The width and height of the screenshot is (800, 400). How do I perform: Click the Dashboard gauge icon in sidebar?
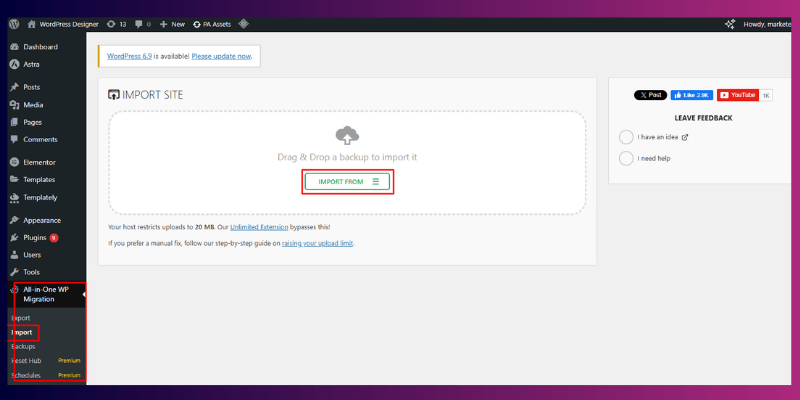coord(14,47)
